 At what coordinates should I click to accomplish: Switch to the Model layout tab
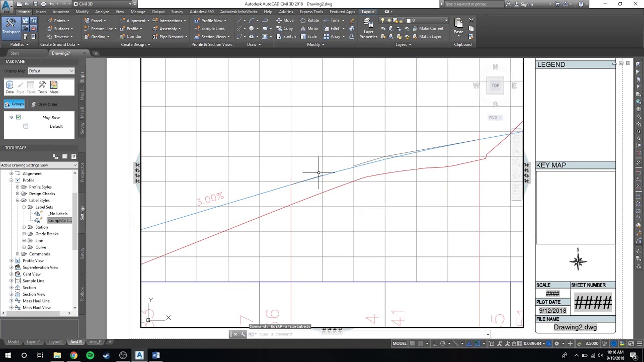[13, 342]
